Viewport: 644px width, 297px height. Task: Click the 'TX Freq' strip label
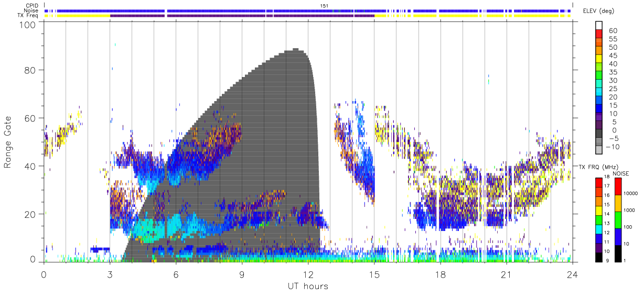coord(29,15)
